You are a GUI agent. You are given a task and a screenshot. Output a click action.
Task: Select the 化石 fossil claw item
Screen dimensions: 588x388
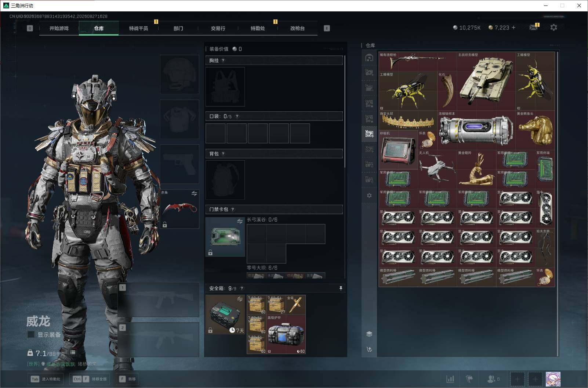click(x=447, y=91)
